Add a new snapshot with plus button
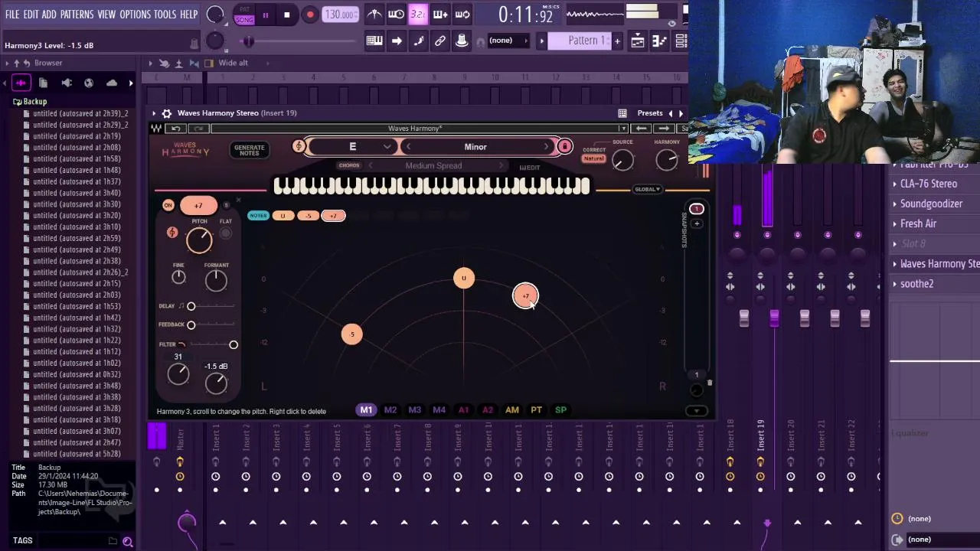This screenshot has height=551, width=980. pyautogui.click(x=697, y=224)
